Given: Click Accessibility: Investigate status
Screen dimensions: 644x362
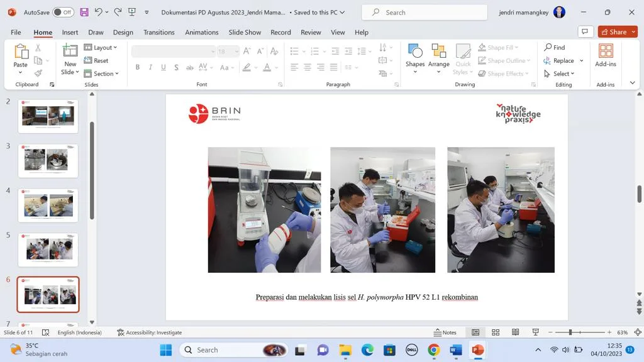Looking at the screenshot, I should point(150,332).
